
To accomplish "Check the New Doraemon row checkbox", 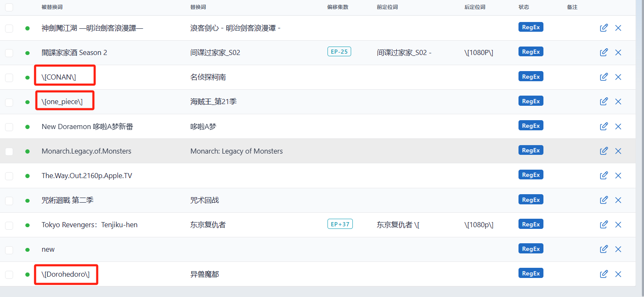I will (9, 126).
